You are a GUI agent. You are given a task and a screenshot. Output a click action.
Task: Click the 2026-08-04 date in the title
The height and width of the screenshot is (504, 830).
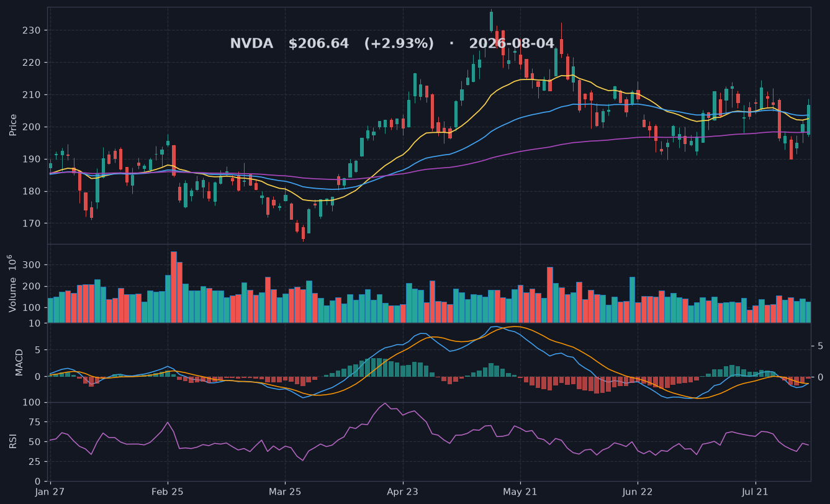click(512, 44)
